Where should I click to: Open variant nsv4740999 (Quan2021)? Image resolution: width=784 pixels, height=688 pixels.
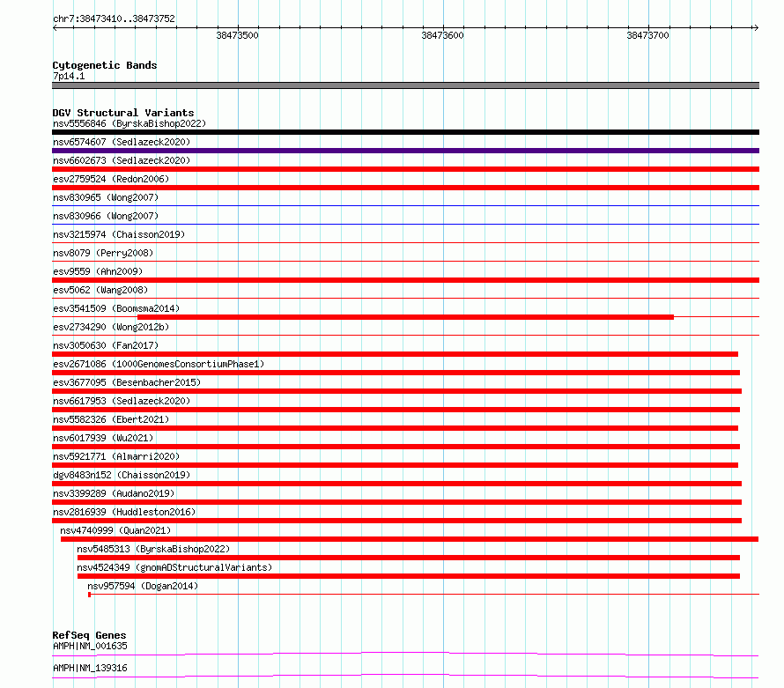pos(115,530)
